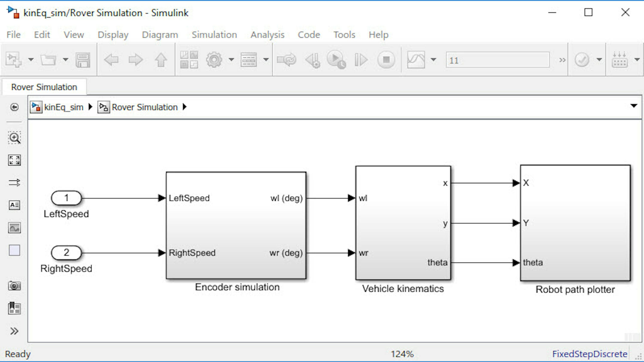Click the Model Configuration gear icon
The image size is (644, 362).
click(214, 59)
